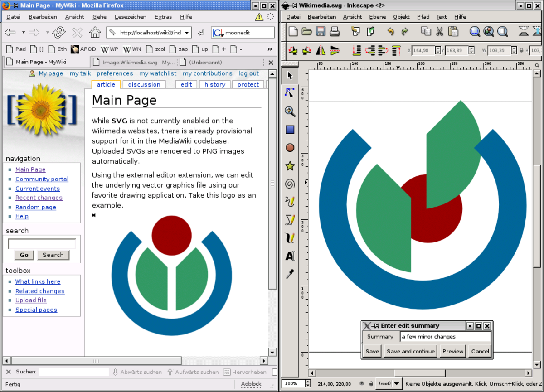Select the Inkscape selector arrow tool
Screen dimensions: 544x392
290,76
